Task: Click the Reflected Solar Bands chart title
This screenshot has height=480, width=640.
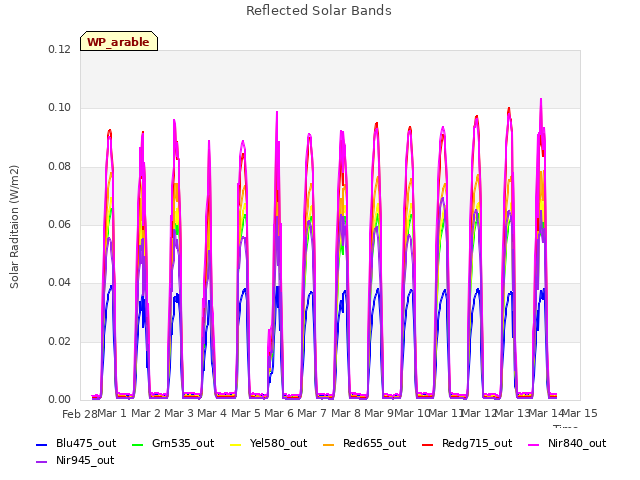Action: [319, 11]
